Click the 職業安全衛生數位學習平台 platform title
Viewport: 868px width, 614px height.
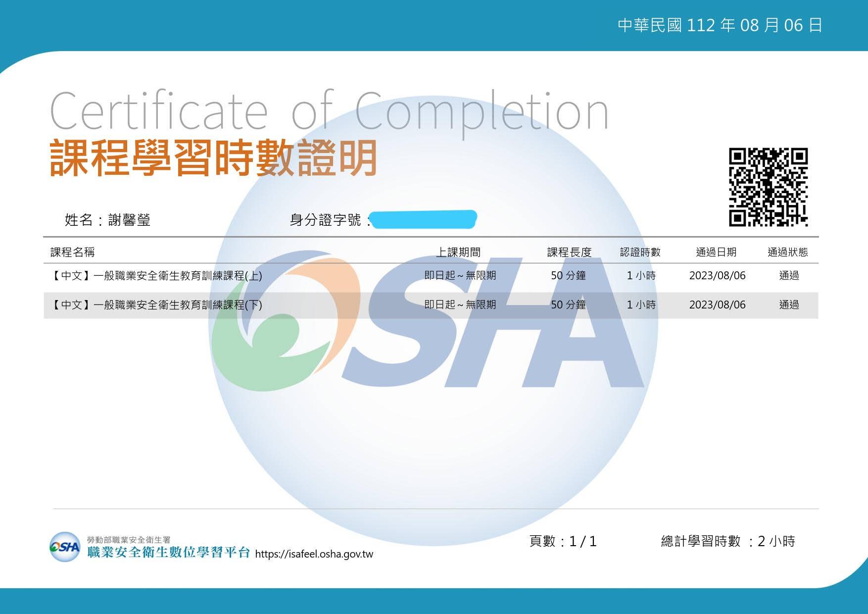tap(168, 553)
